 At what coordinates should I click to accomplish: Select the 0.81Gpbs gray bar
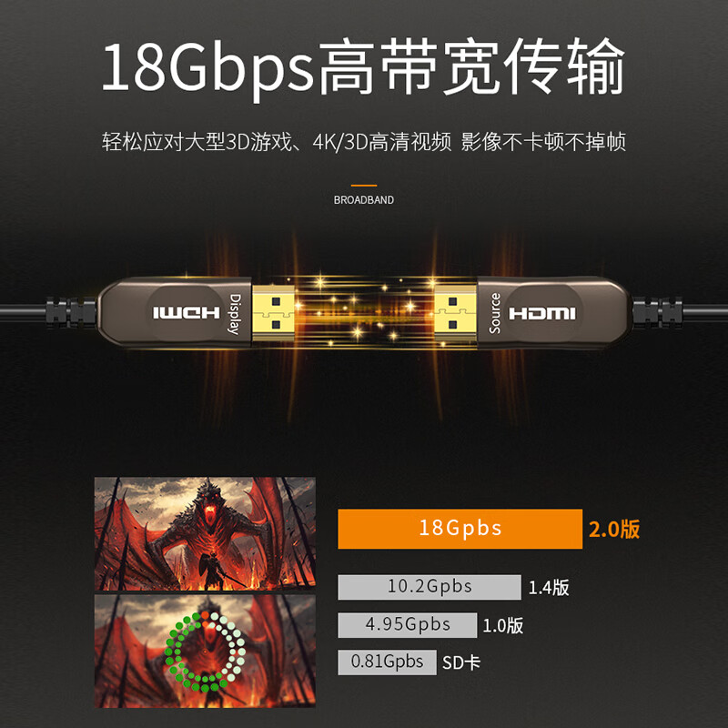[x=388, y=662]
